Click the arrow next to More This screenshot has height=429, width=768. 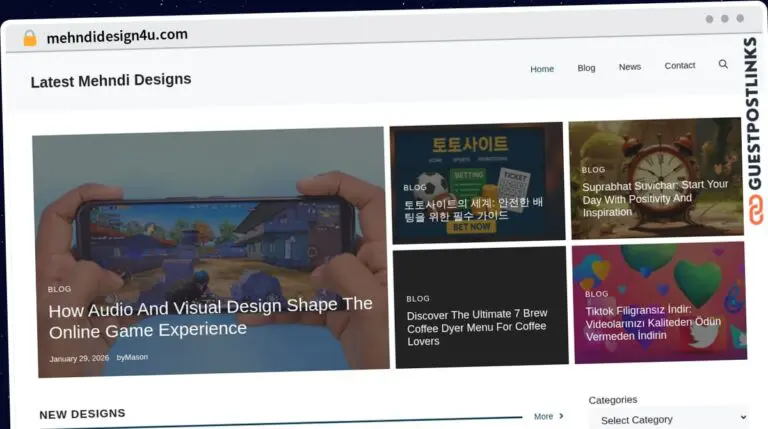coord(561,416)
